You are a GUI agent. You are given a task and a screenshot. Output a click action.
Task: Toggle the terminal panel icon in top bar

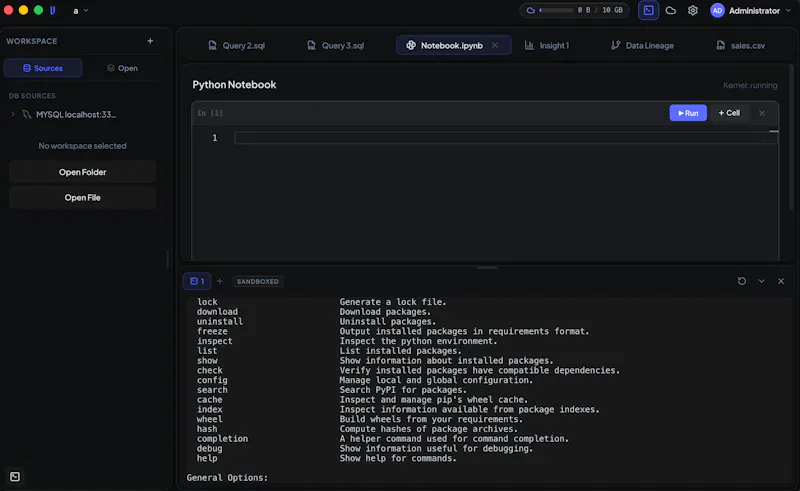[x=648, y=10]
